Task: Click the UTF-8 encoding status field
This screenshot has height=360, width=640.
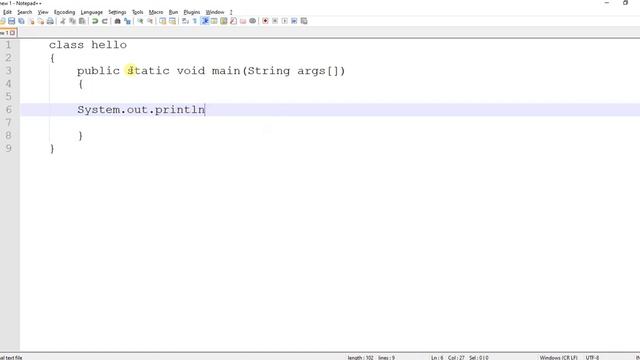Action: 592,358
